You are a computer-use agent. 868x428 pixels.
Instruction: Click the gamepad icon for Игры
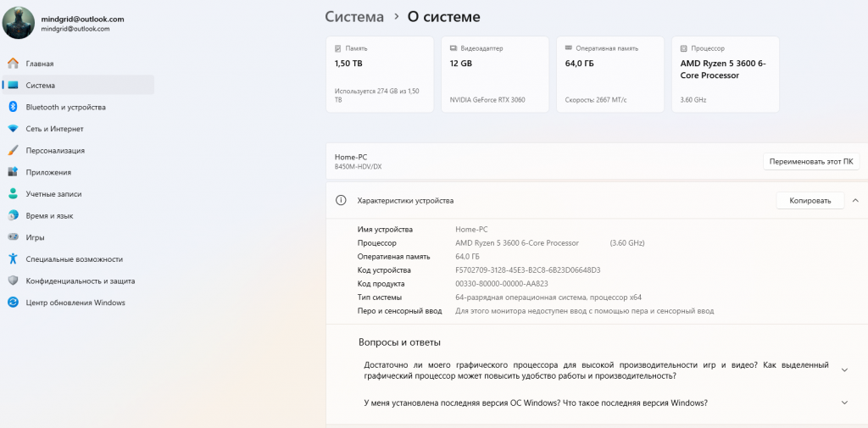coord(13,237)
